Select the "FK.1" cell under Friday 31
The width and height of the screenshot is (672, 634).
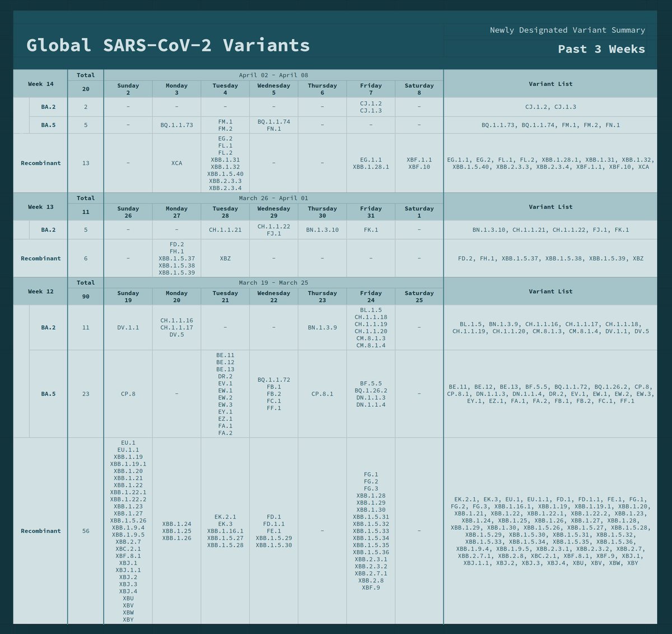click(371, 230)
